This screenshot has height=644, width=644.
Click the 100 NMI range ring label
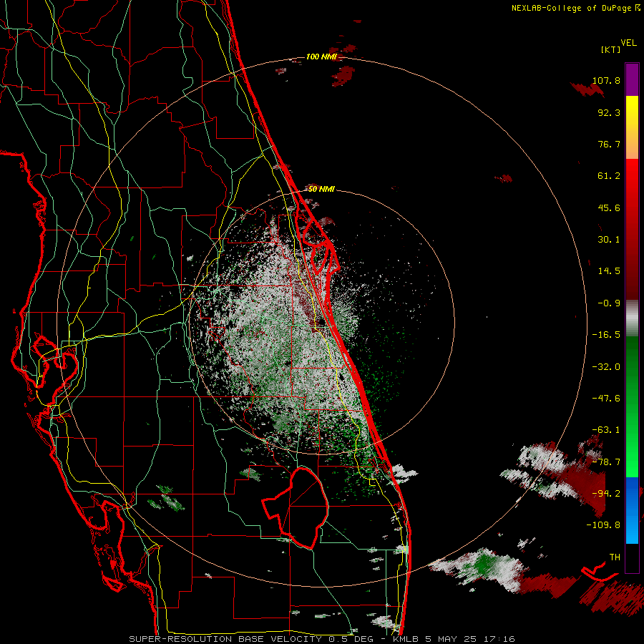point(321,57)
